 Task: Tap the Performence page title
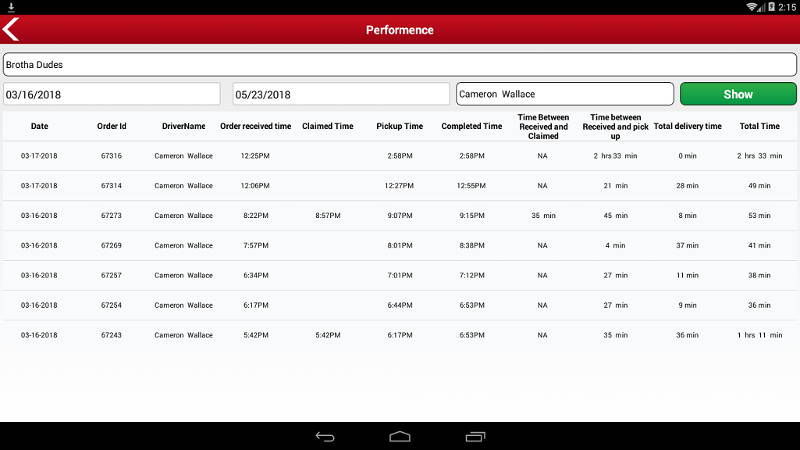[399, 30]
